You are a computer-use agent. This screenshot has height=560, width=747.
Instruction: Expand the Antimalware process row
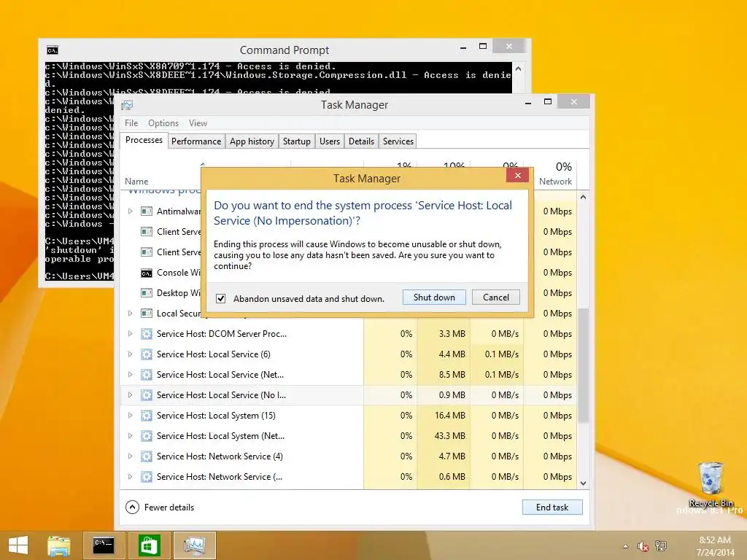pyautogui.click(x=130, y=211)
